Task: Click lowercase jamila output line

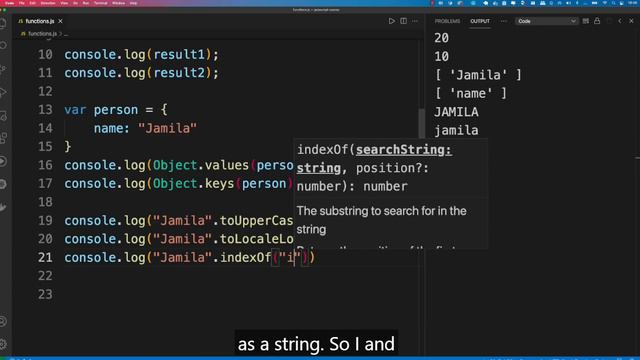Action: (456, 131)
